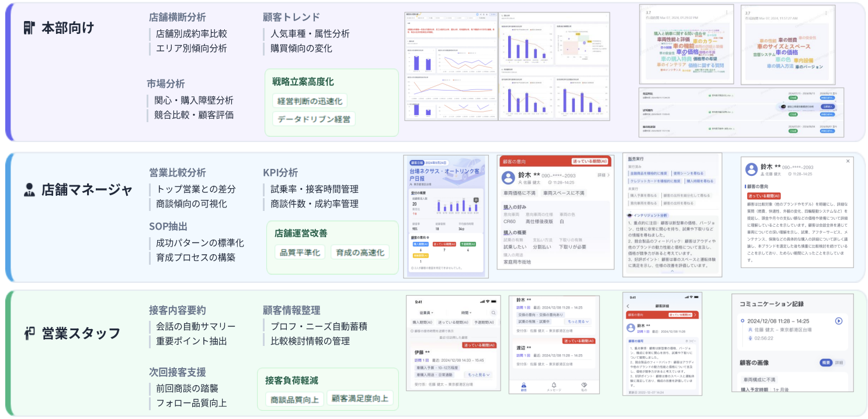Click the 車両構成に不満 chip in 顧客の画像
This screenshot has width=868, height=419.
759,379
